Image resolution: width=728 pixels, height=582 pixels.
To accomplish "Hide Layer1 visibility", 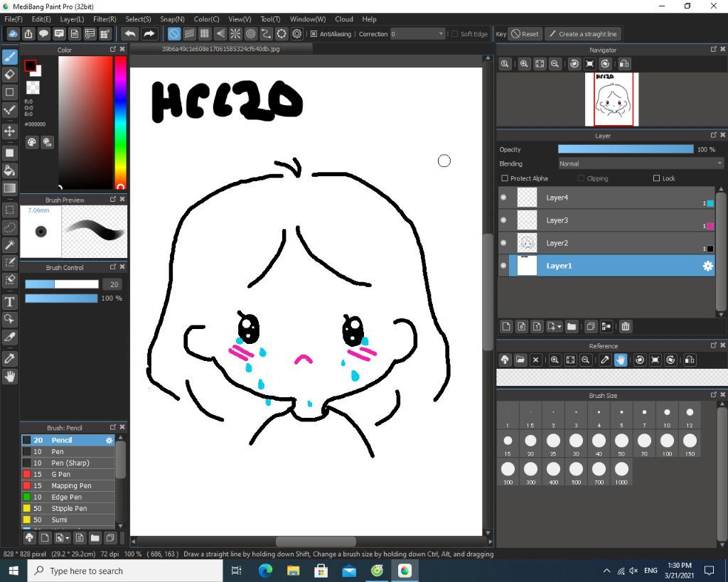I will click(x=503, y=266).
